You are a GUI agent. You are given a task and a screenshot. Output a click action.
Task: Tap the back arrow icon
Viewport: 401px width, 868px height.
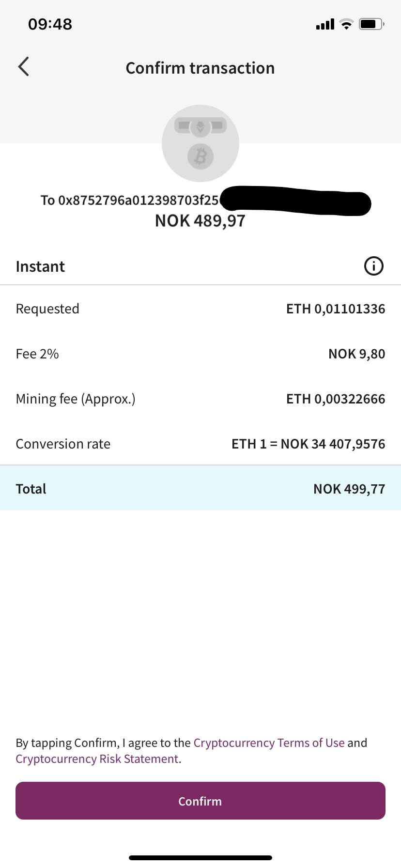pyautogui.click(x=24, y=67)
